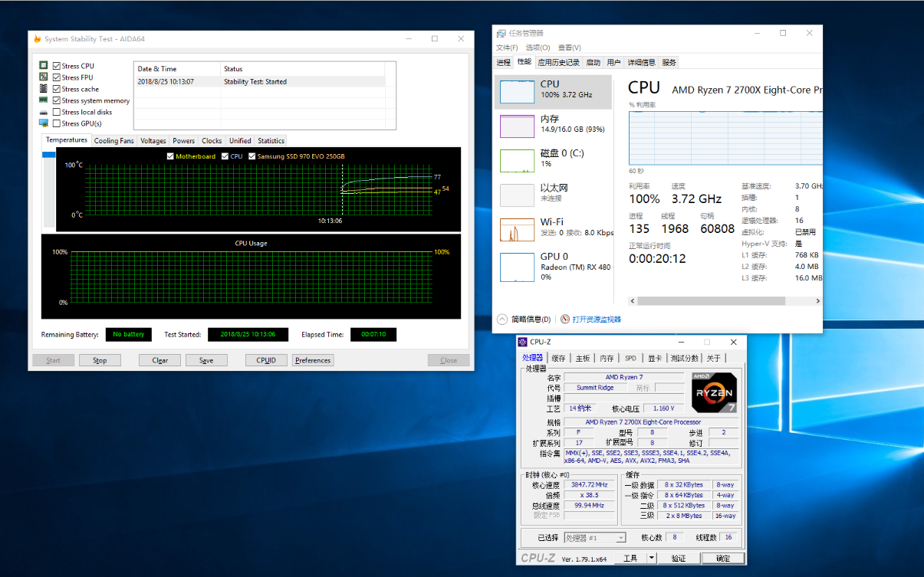
Task: Click the Ryzen 7 logo in CPU-Z
Action: point(714,392)
